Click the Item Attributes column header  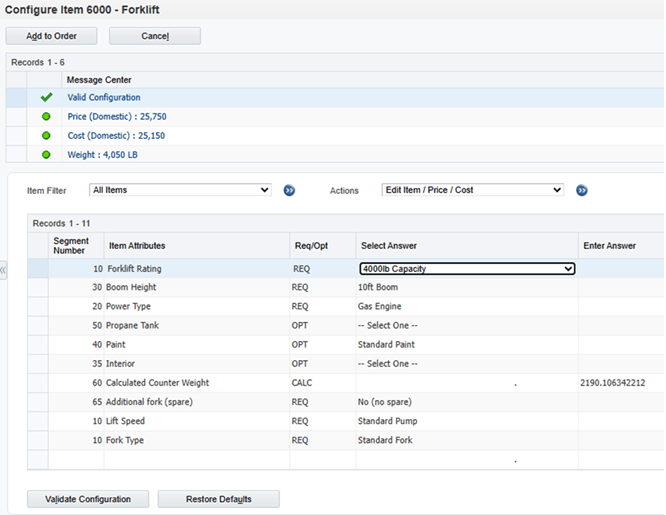pyautogui.click(x=197, y=246)
